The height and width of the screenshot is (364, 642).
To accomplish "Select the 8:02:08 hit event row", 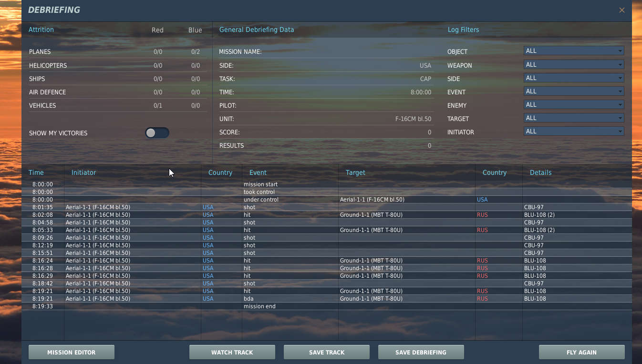I will point(327,215).
